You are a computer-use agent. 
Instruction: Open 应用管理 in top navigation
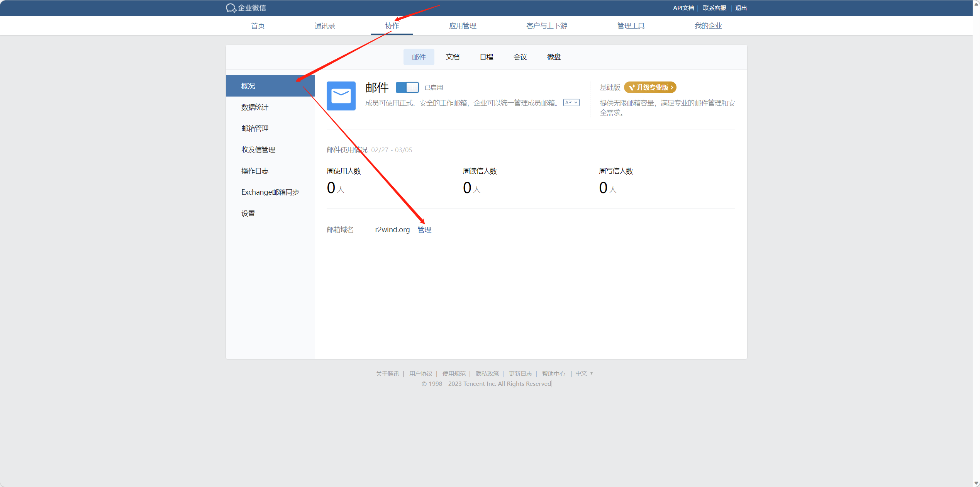coord(463,26)
